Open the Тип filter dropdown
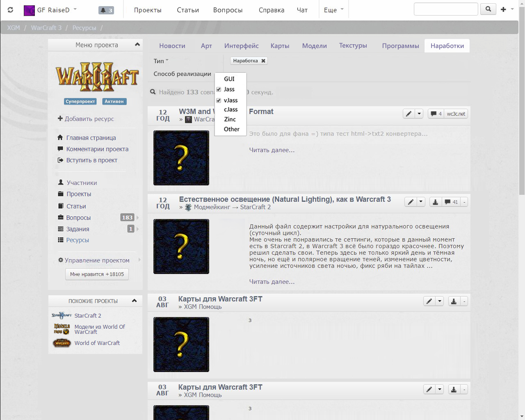Screen dimensions: 525x420 pyautogui.click(x=161, y=61)
